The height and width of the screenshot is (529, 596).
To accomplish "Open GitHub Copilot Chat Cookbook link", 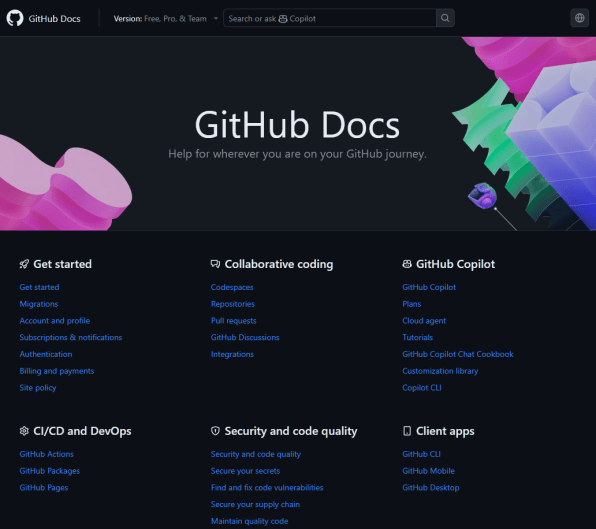I will [458, 354].
